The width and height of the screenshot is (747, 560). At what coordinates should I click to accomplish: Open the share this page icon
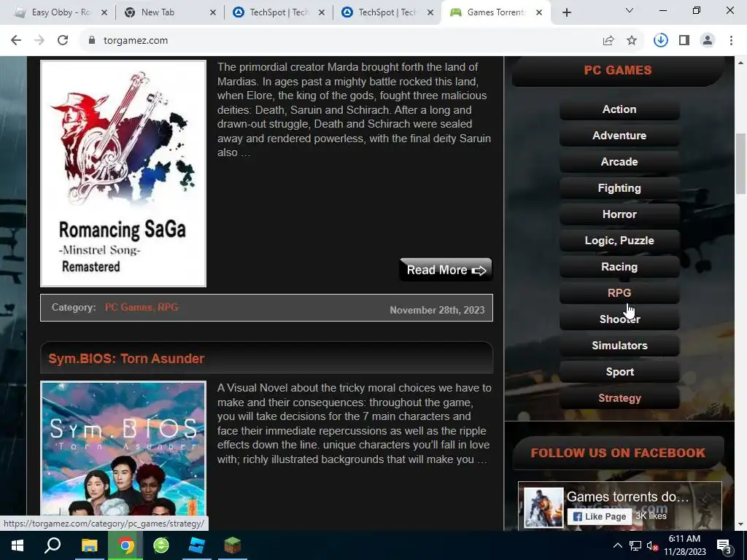coord(608,41)
